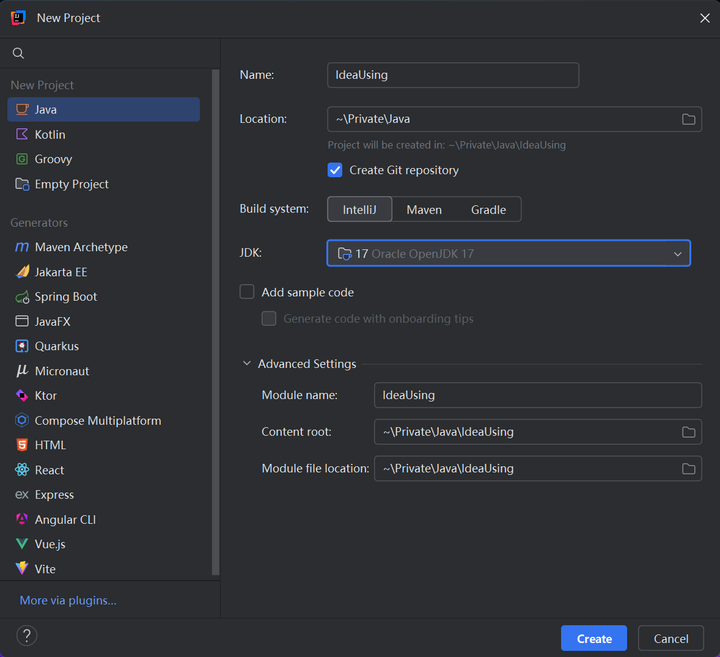
Task: Browse Content root folder icon
Action: click(688, 432)
